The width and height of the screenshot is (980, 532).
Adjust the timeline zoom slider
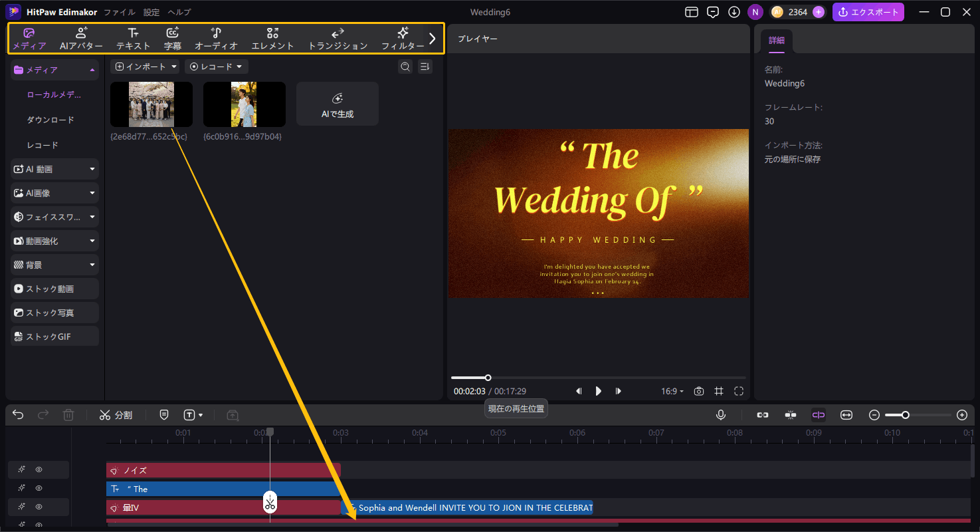[x=906, y=415]
